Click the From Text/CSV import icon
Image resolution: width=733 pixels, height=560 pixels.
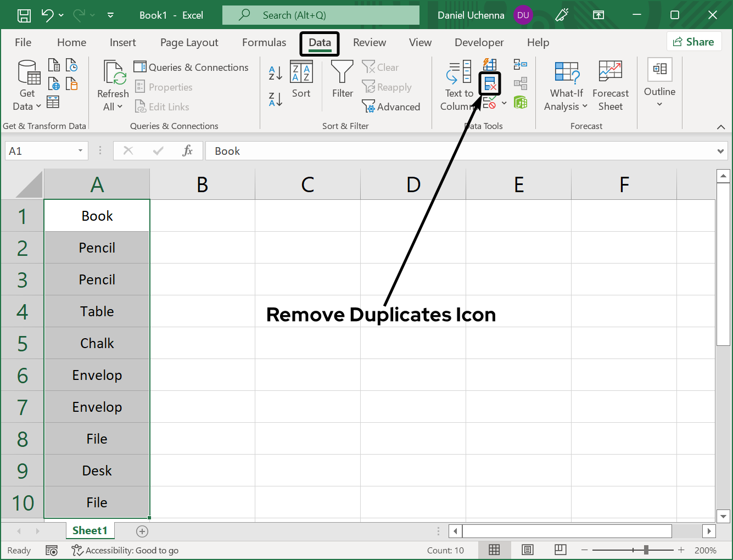54,64
